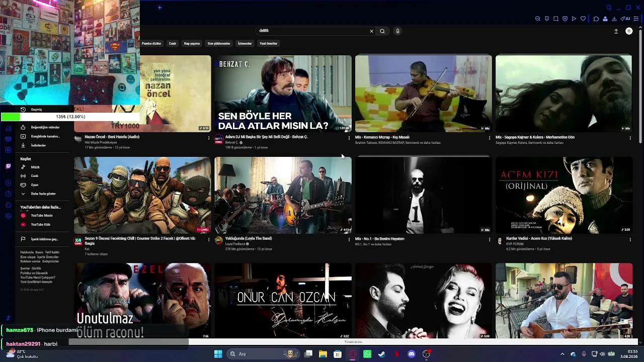Open the snapshot crop tool icon
644x362 pixels.
click(556, 19)
